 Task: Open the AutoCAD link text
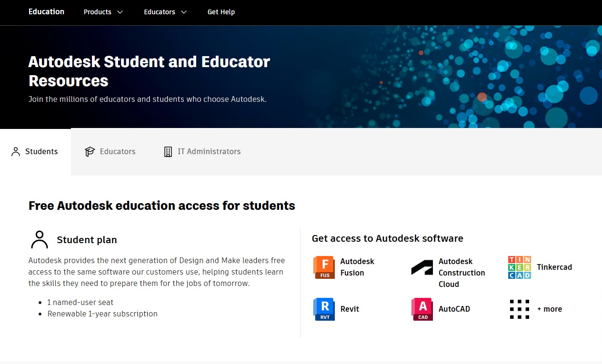click(454, 309)
